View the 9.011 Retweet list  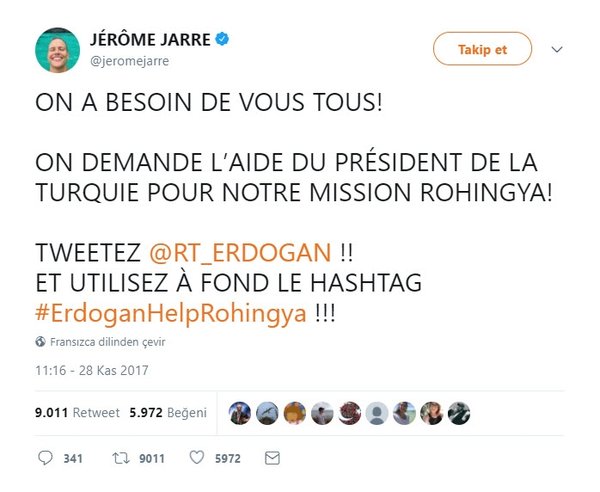77,412
